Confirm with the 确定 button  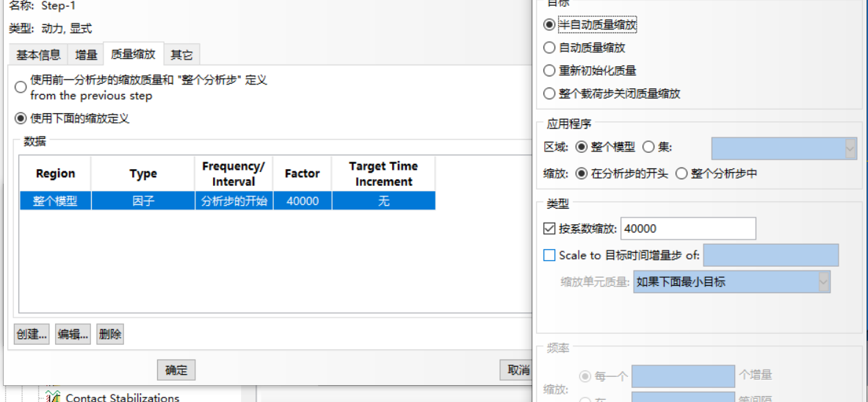pos(176,370)
